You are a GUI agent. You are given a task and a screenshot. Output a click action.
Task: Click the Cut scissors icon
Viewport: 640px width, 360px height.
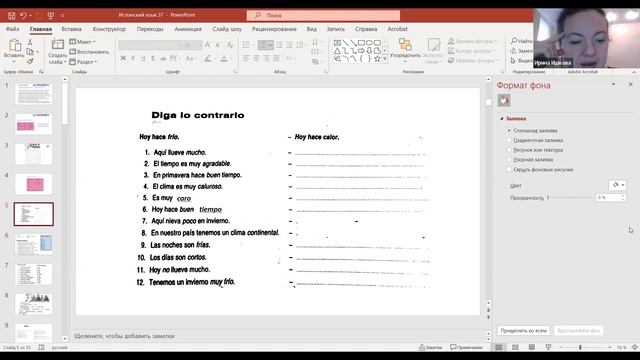(30, 42)
